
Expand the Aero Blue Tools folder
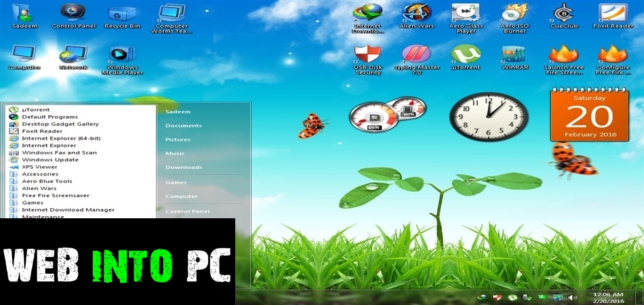(81, 181)
